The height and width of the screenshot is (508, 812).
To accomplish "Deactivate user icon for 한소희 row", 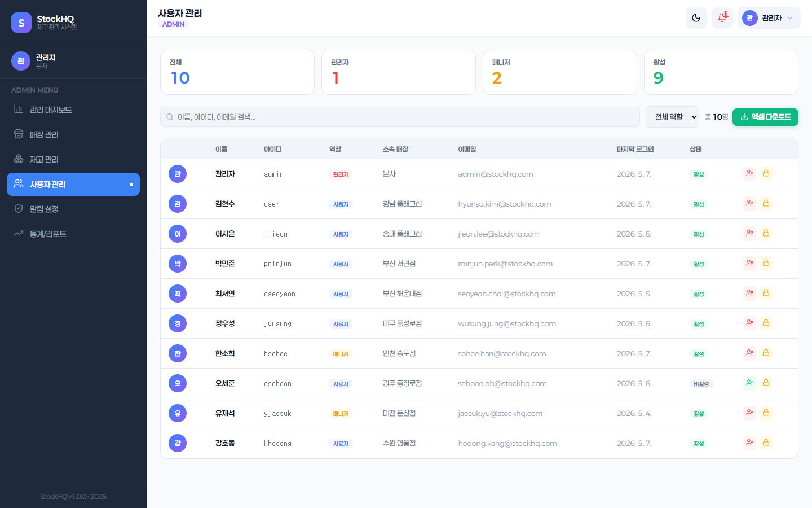I will [749, 353].
